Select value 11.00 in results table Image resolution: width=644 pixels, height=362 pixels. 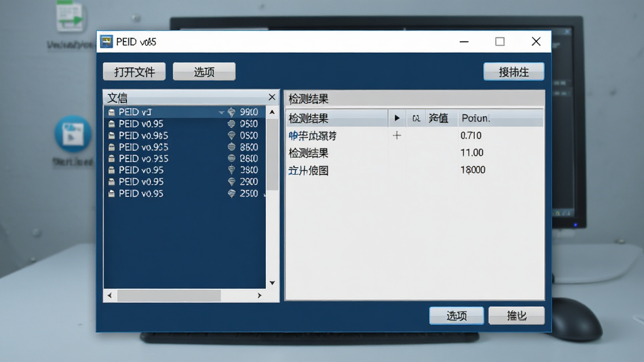[472, 153]
